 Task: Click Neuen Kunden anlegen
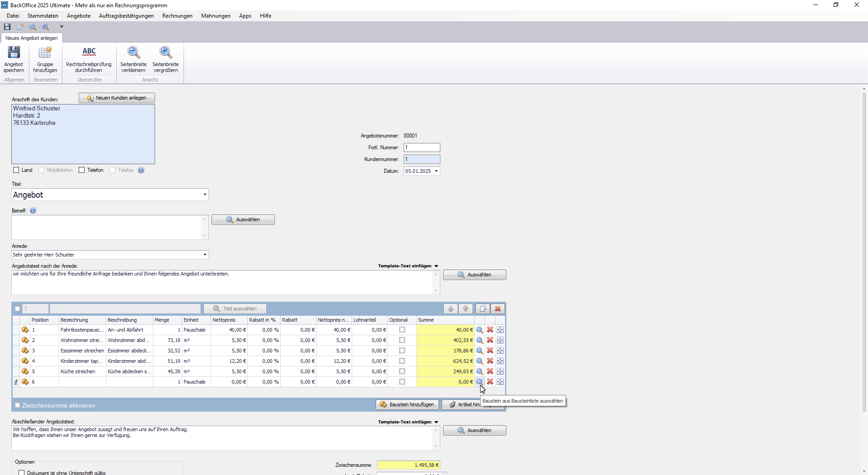click(x=117, y=98)
